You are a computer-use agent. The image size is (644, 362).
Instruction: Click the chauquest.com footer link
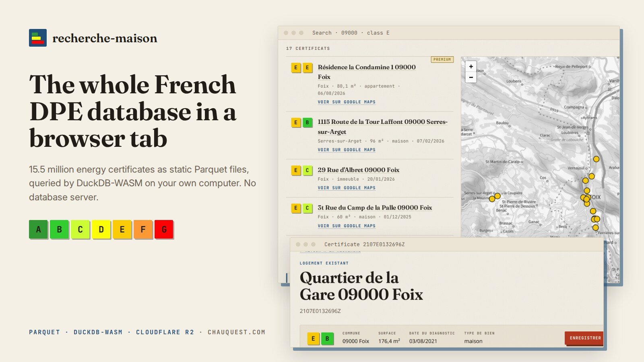237,332
